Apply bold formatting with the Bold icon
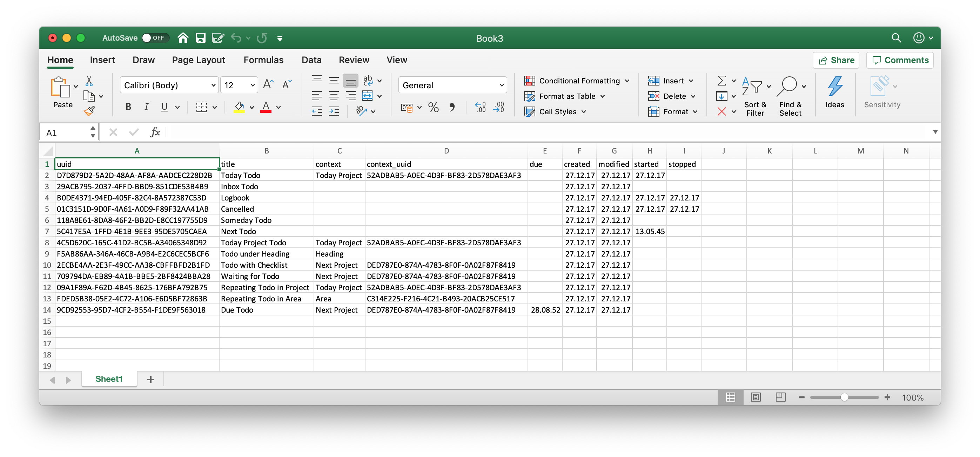The width and height of the screenshot is (980, 457). [x=128, y=107]
